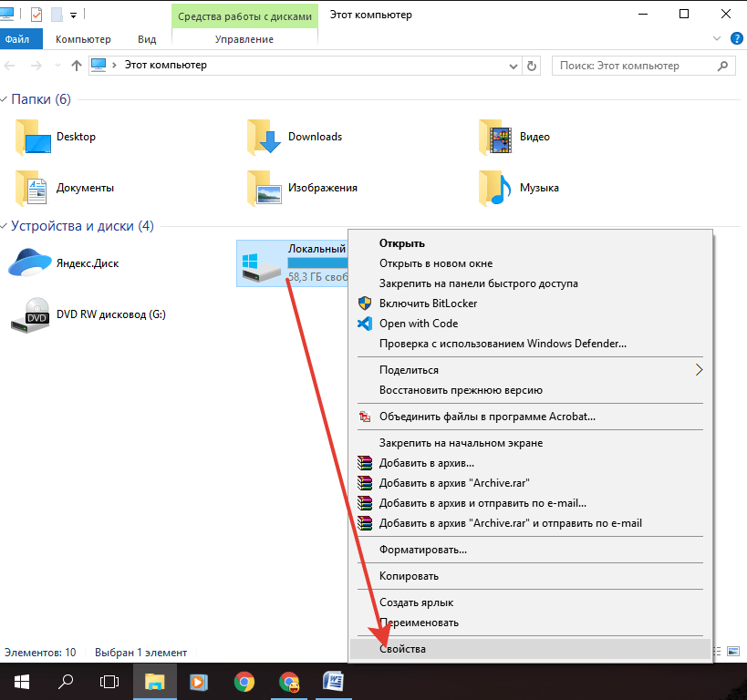Choose Восстановить прежнюю версию
The height and width of the screenshot is (700, 747).
pos(531,390)
